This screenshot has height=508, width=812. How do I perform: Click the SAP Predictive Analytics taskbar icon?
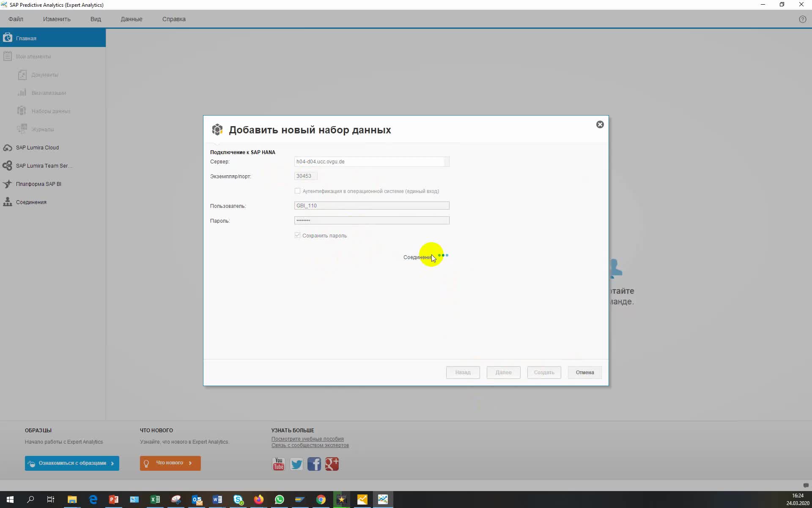point(383,500)
